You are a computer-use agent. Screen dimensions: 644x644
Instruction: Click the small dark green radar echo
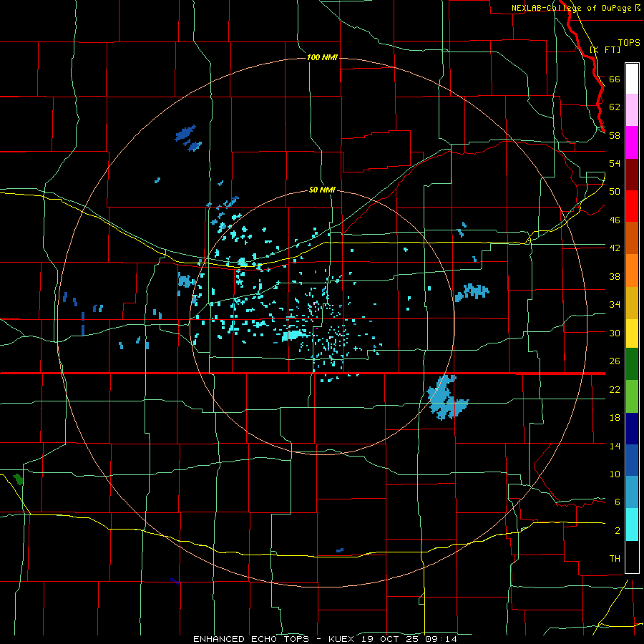(18, 479)
